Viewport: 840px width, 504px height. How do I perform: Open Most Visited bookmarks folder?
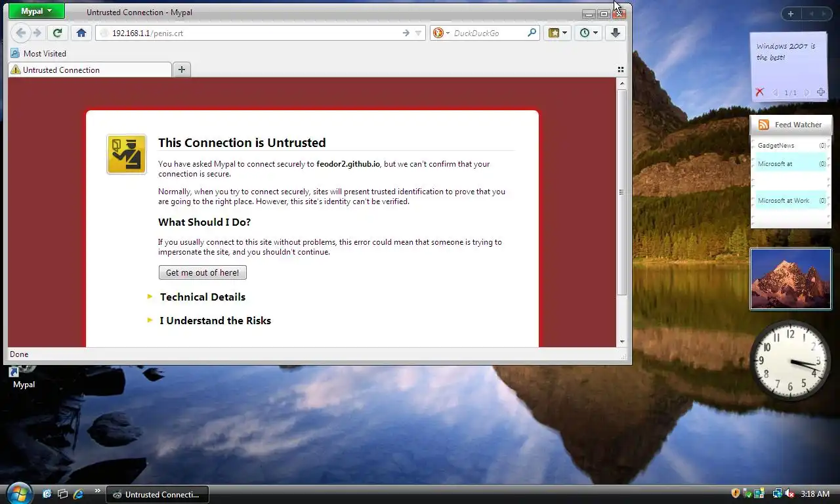(x=39, y=54)
